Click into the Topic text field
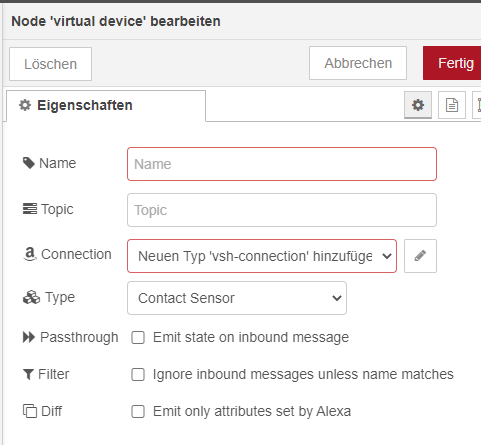This screenshot has width=481, height=445. pos(282,210)
